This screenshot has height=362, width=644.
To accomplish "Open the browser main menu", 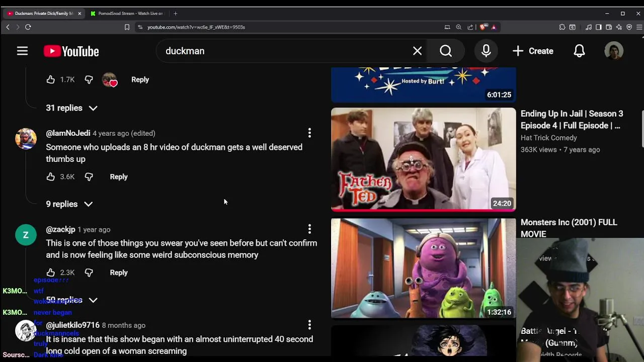I will point(639,27).
